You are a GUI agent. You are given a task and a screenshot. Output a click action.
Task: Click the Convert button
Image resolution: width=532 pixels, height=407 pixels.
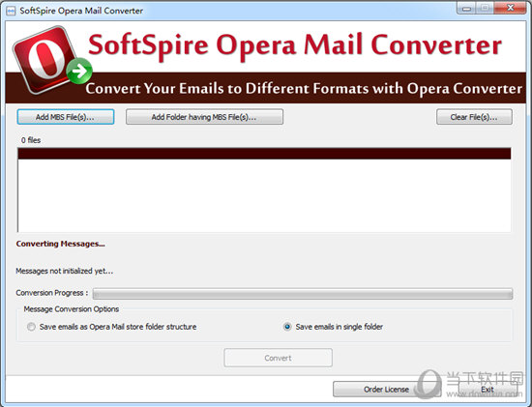click(278, 358)
